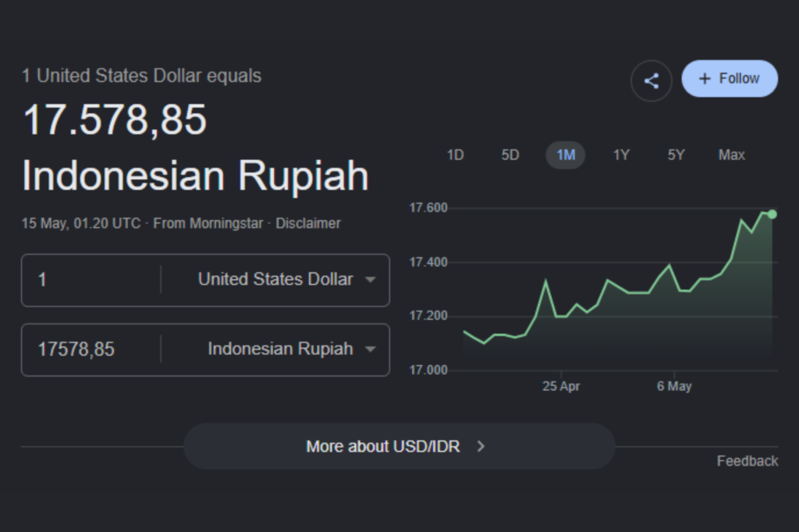Click the plus icon on Follow
Screen dimensions: 799x532
705,79
